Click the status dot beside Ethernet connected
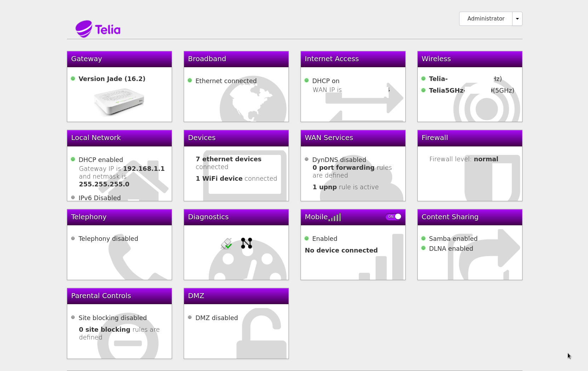This screenshot has width=588, height=371. click(x=190, y=80)
